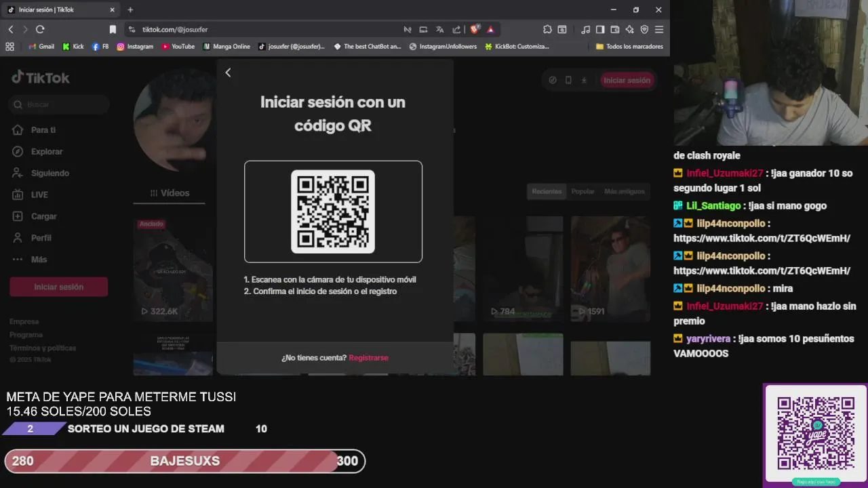Click the share icon in the address bar

(x=456, y=29)
